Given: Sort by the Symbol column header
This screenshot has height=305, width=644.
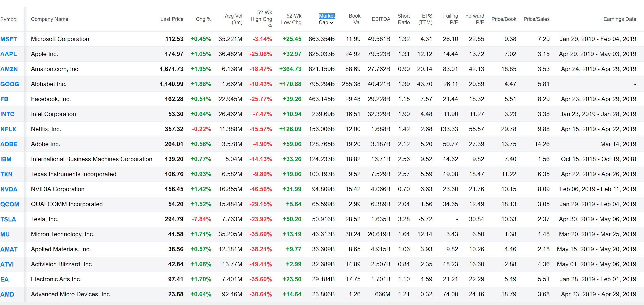Looking at the screenshot, I should pos(9,19).
